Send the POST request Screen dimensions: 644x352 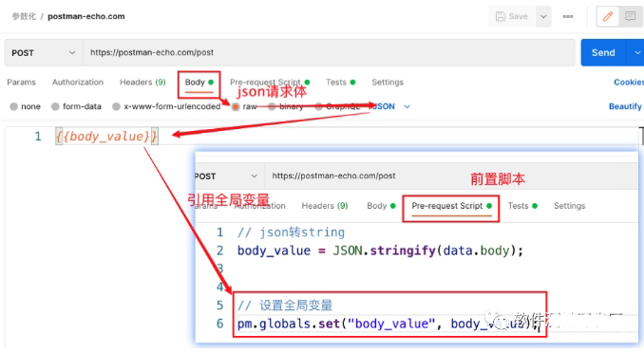click(603, 52)
